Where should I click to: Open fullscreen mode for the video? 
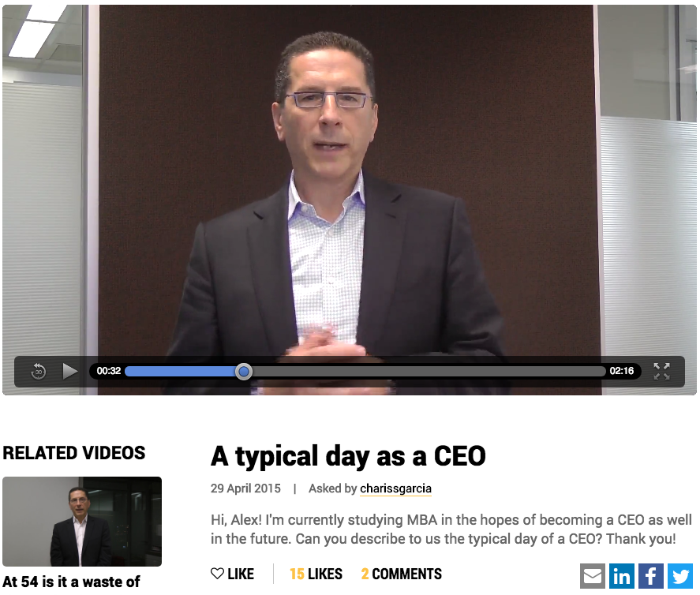point(661,371)
